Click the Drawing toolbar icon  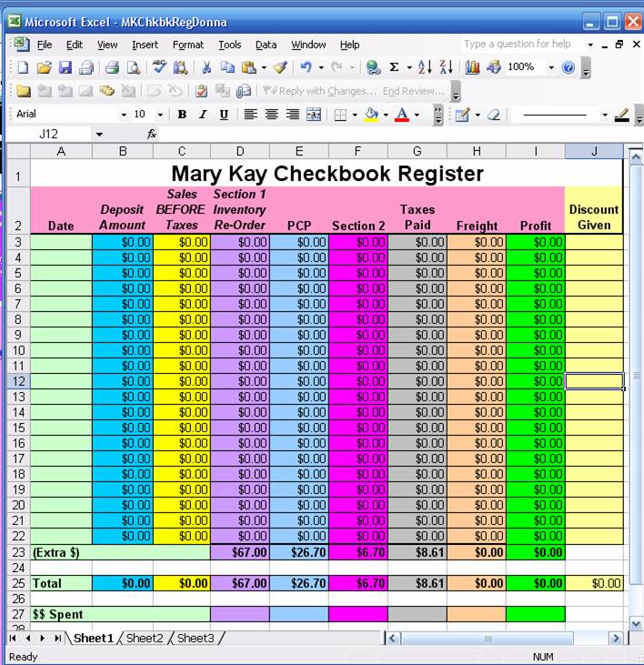[494, 67]
